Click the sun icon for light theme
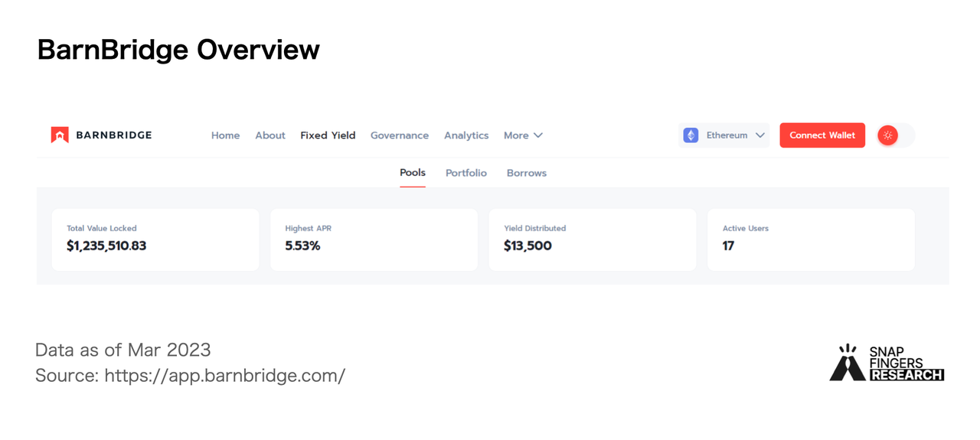 click(887, 135)
